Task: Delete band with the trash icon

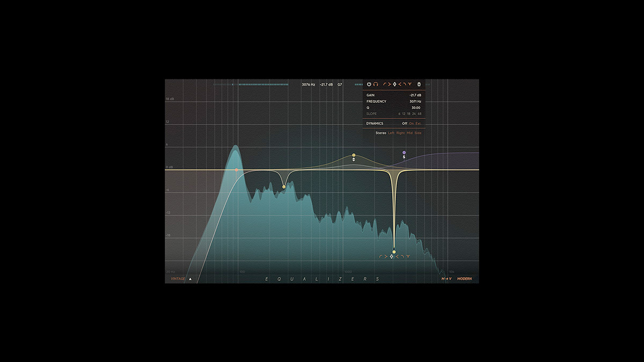Action: pyautogui.click(x=419, y=84)
